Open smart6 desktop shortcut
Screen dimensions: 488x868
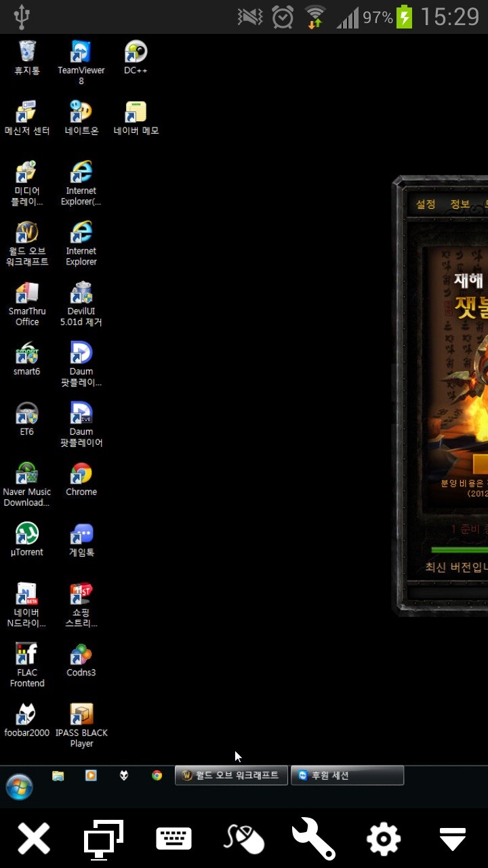[27, 359]
